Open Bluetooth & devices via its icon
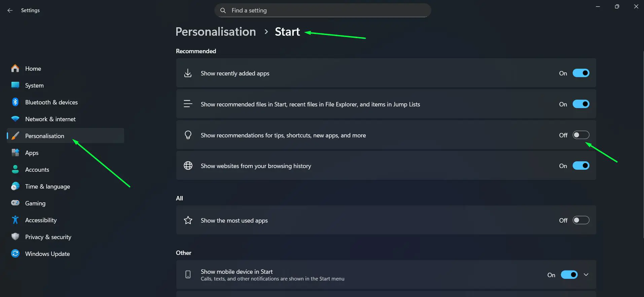The image size is (644, 297). (15, 102)
